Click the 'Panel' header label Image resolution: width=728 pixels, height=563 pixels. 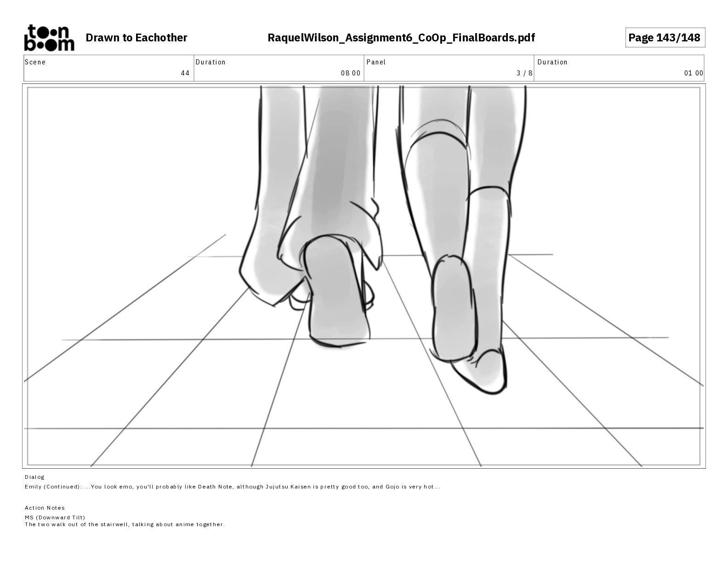(x=376, y=62)
